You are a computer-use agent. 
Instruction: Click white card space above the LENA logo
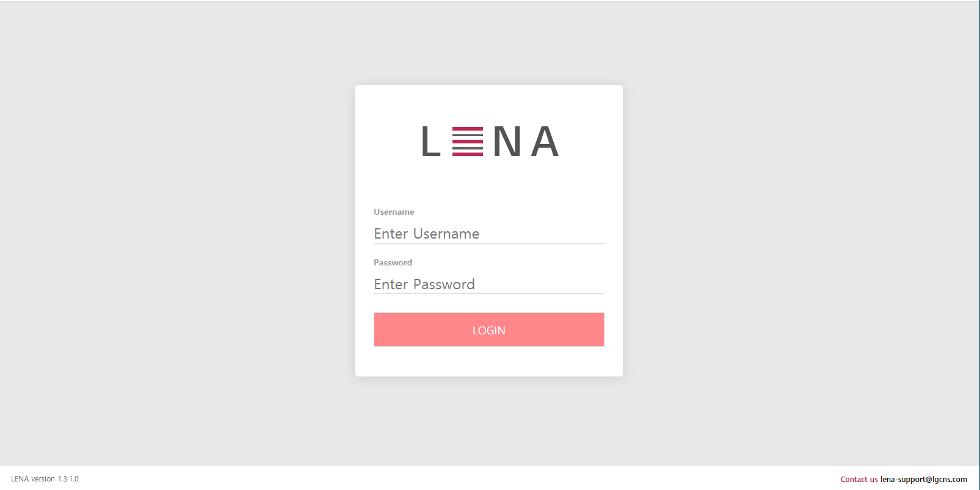pos(488,104)
